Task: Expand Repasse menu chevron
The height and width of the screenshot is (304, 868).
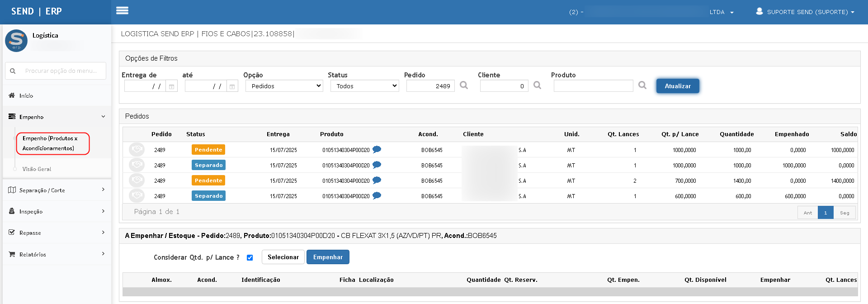Action: click(x=103, y=233)
